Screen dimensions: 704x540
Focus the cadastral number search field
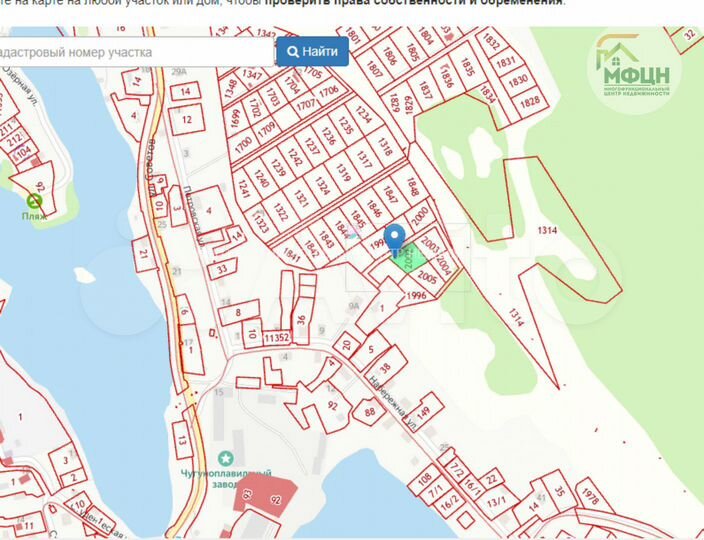pos(136,51)
